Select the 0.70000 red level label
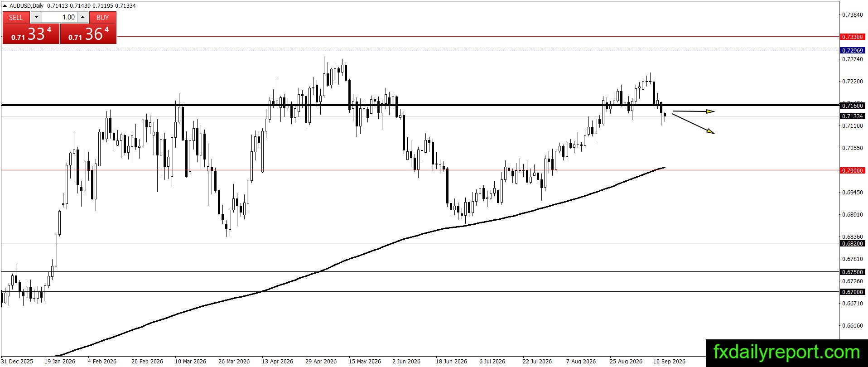The height and width of the screenshot is (367, 868). 852,170
